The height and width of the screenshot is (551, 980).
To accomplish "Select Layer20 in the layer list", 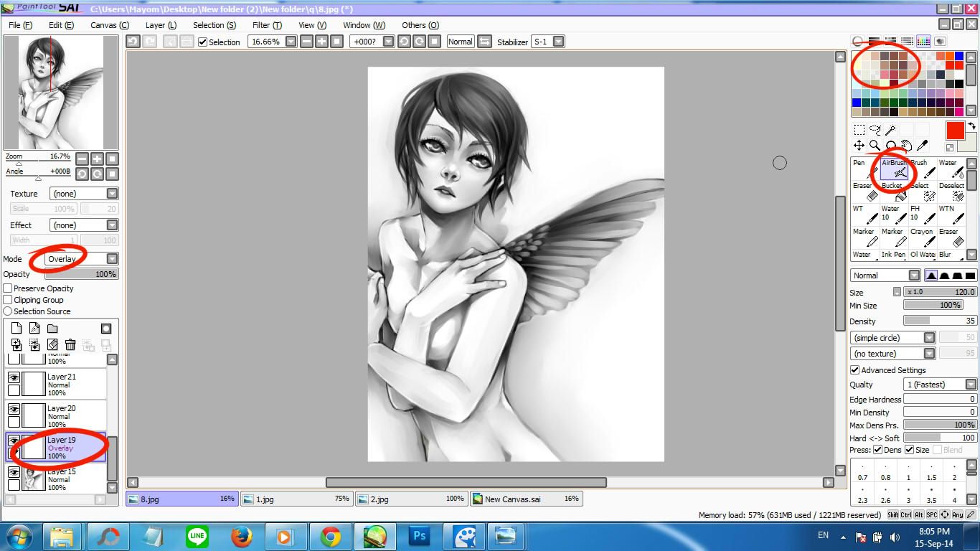I will click(56, 415).
